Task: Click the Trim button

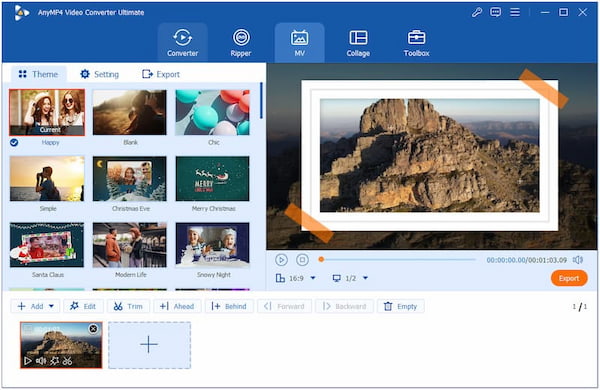Action: pos(128,306)
